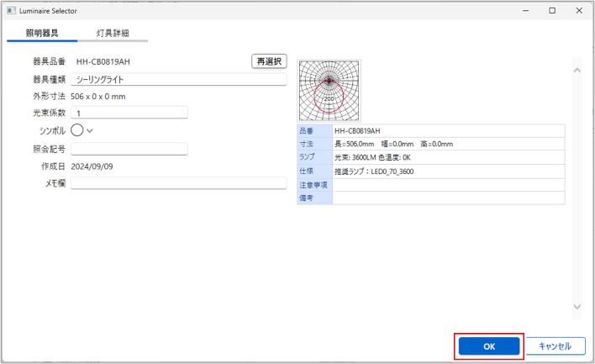Screen dimensions: 595x364
Task: Click the scrollbar down arrow
Action: [x=577, y=306]
